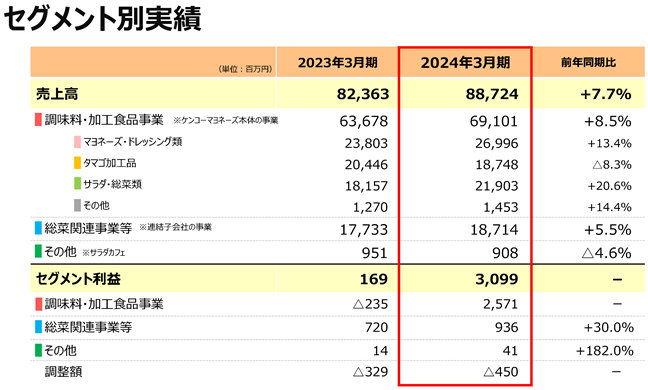Click the 2024年3月期 column header
Screen dimensions: 648x390
point(465,62)
